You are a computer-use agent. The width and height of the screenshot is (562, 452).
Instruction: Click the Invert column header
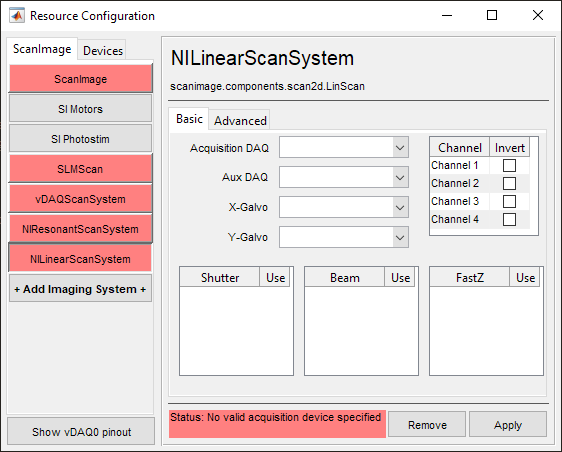pyautogui.click(x=510, y=147)
